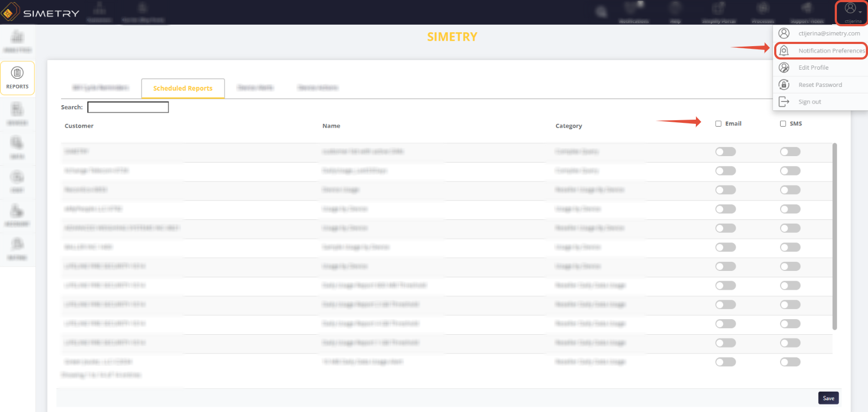868x412 pixels.
Task: Open Help from the top bar
Action: pyautogui.click(x=676, y=12)
